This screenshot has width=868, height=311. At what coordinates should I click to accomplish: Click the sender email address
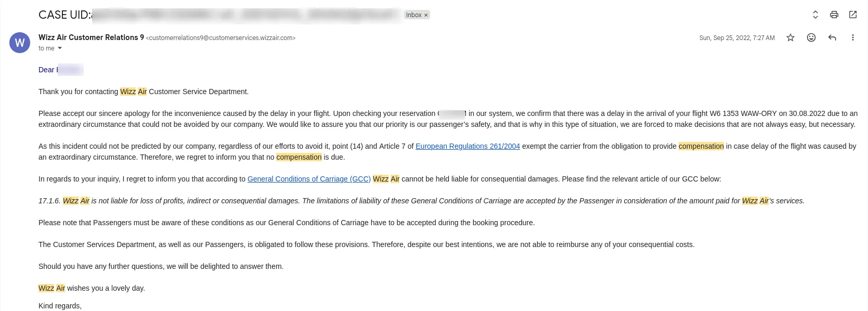[221, 38]
